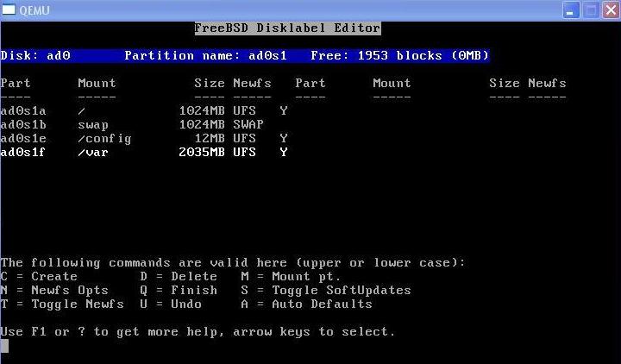Viewport: 621px width, 364px height.
Task: Select the ad0s1e partition name
Action: (x=23, y=138)
